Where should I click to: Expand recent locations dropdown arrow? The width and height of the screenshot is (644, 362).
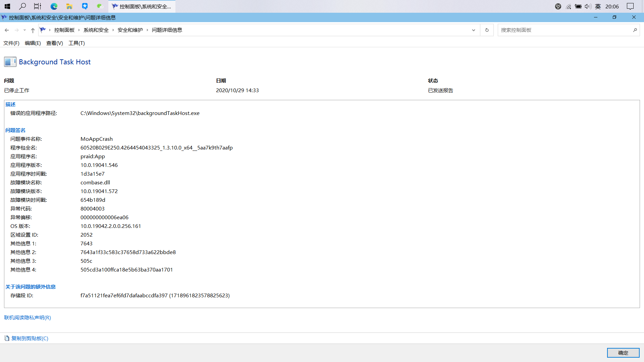24,30
